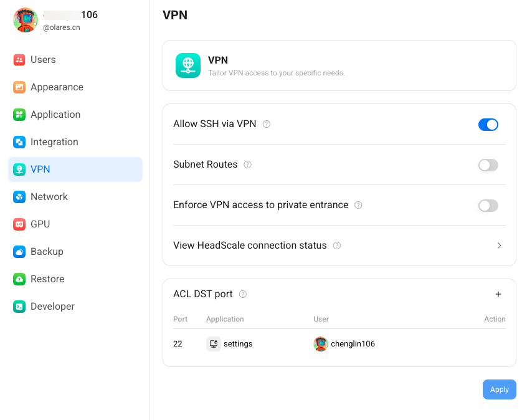Screen dimensions: 522x420
Task: Open the ACL DST port help tooltip
Action: click(x=242, y=294)
